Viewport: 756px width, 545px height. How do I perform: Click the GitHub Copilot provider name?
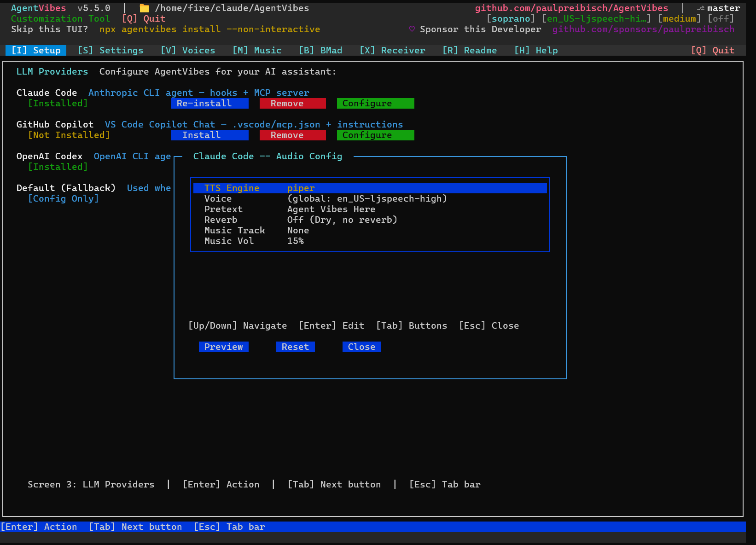pyautogui.click(x=55, y=124)
